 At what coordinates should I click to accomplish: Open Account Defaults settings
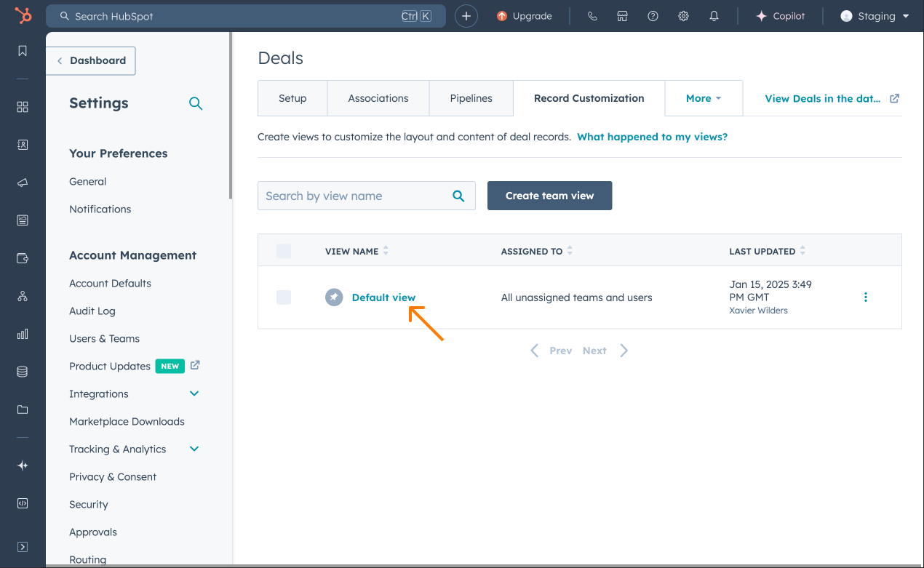click(x=111, y=284)
